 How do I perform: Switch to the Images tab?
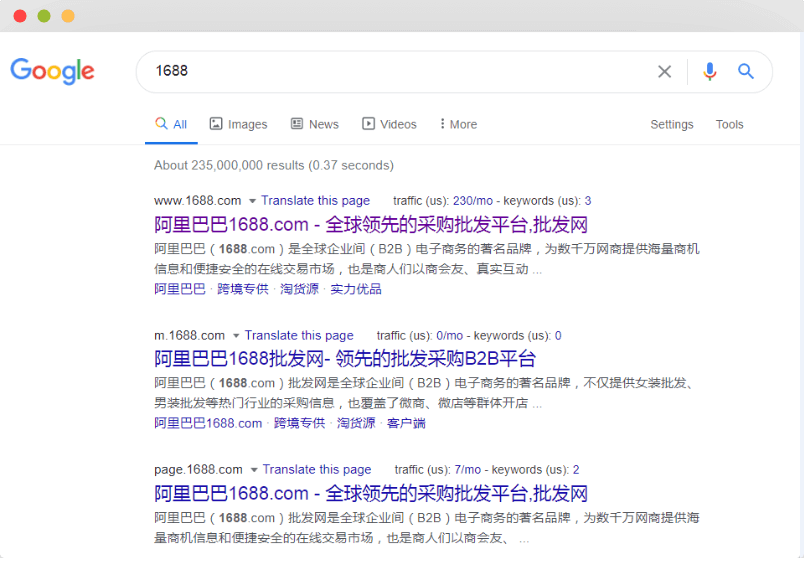pos(238,124)
